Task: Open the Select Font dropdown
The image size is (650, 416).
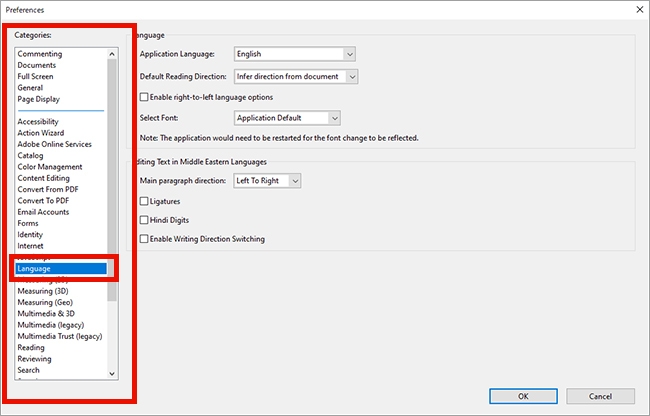Action: point(287,118)
